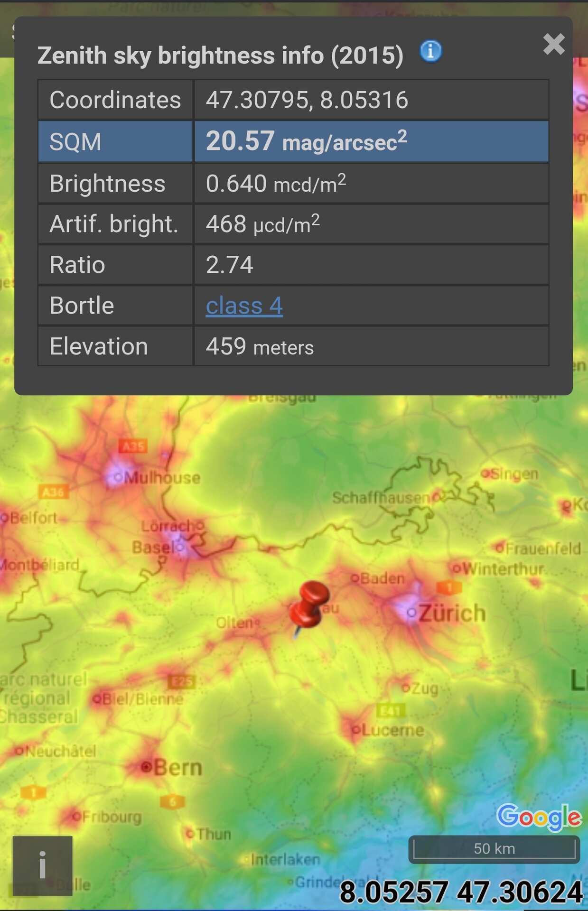The width and height of the screenshot is (588, 911).
Task: Click the Thun label on the map
Action: click(x=214, y=834)
